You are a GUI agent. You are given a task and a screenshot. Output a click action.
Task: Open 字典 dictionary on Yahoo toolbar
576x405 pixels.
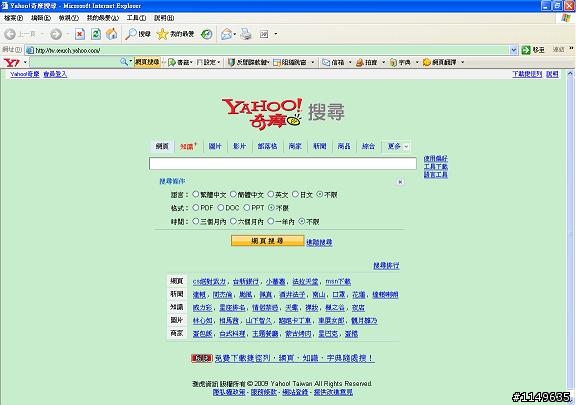pyautogui.click(x=400, y=62)
